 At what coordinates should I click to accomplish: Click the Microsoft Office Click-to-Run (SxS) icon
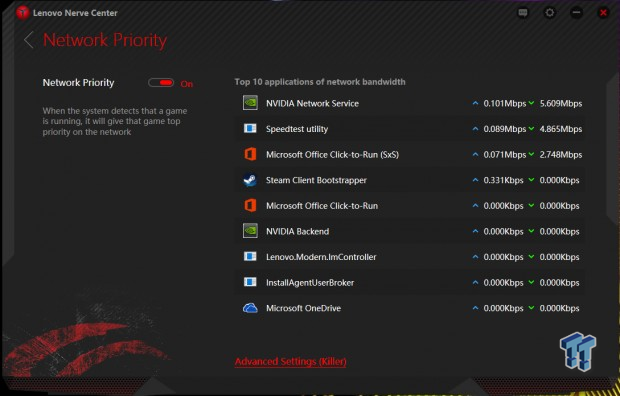(x=250, y=154)
